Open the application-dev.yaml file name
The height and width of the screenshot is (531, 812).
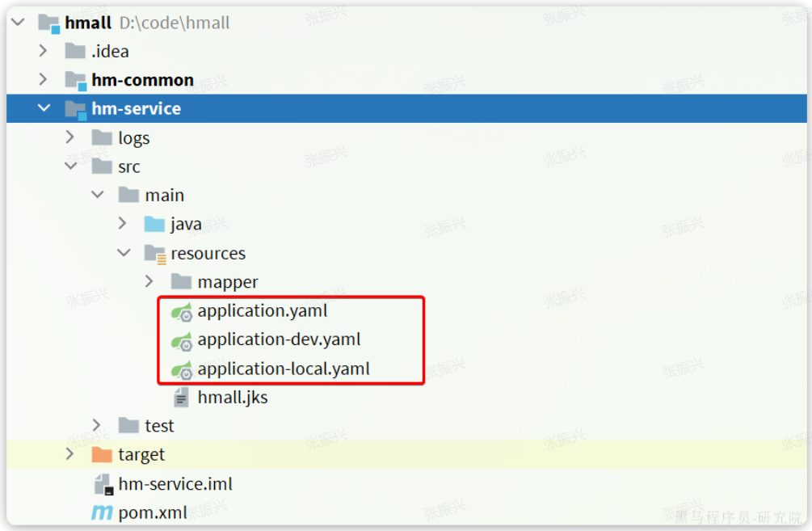click(x=279, y=339)
